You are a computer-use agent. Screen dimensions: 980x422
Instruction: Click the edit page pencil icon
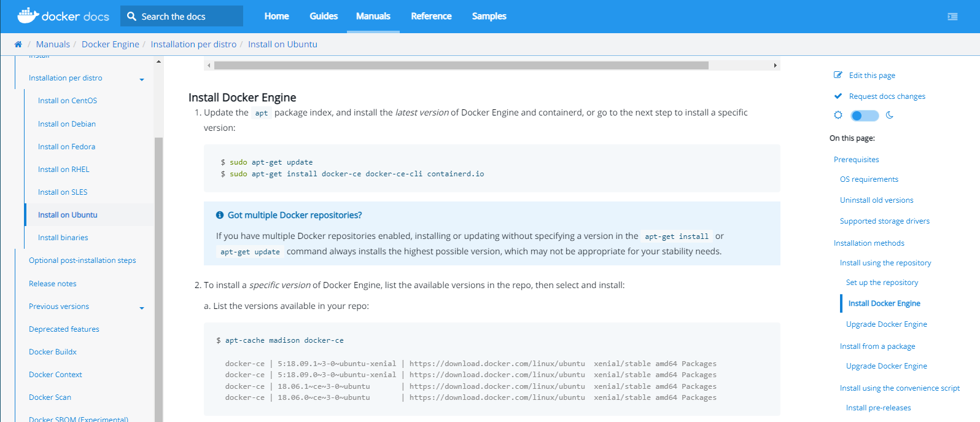(838, 75)
